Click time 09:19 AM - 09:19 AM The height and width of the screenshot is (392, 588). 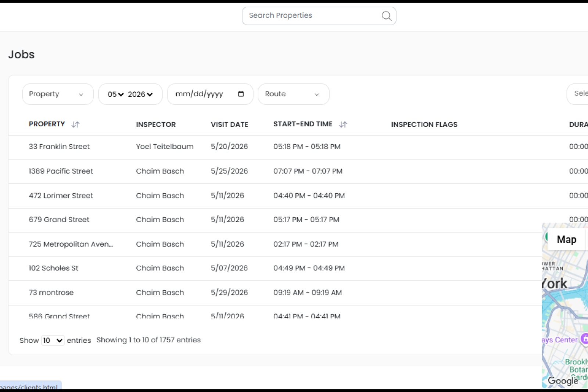(x=308, y=293)
